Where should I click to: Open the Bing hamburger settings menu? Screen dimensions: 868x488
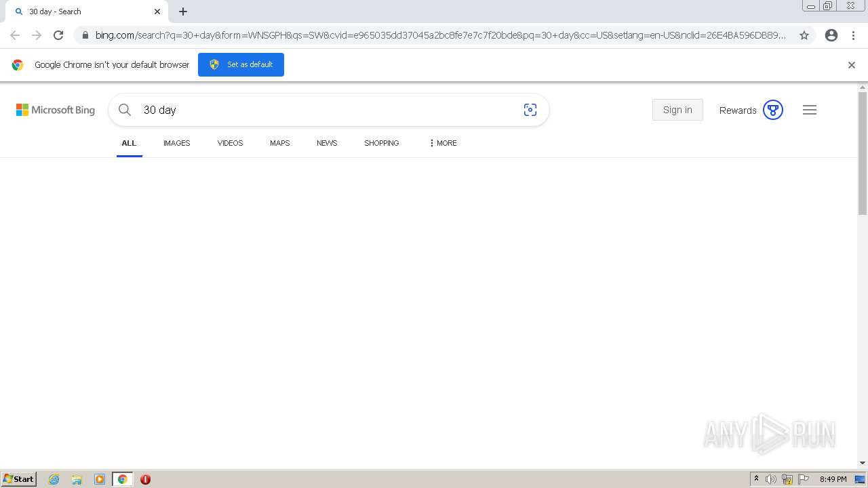(x=810, y=110)
